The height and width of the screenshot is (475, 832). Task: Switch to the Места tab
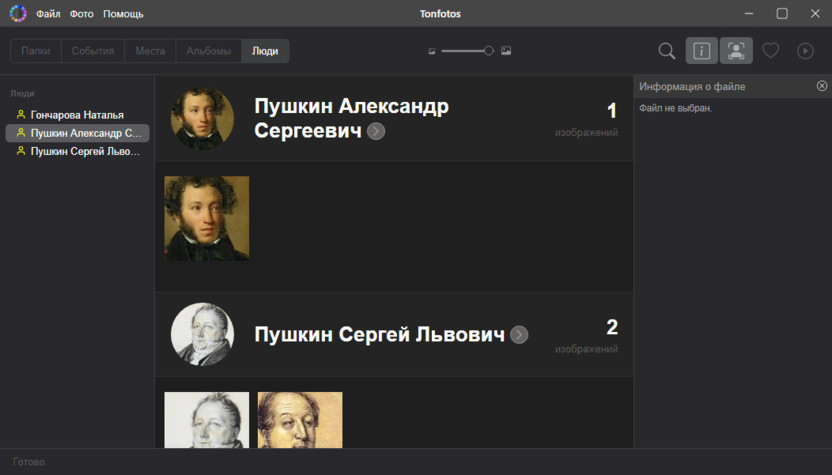(150, 51)
